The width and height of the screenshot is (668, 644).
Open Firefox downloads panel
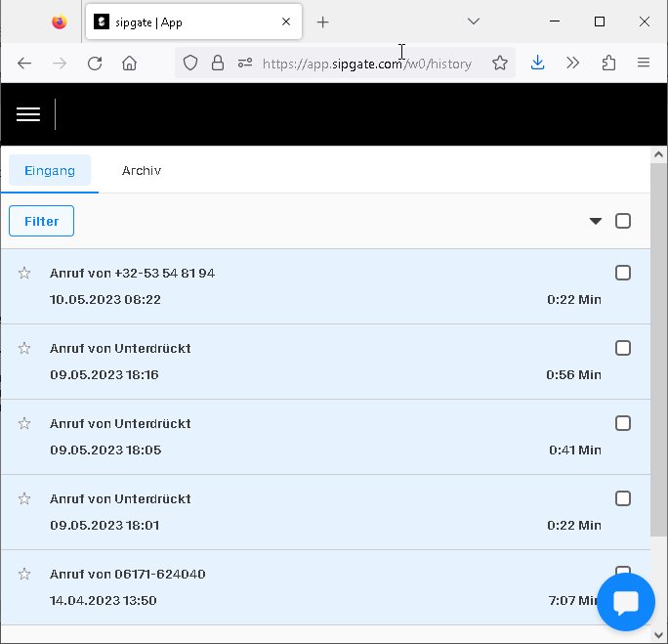[537, 63]
